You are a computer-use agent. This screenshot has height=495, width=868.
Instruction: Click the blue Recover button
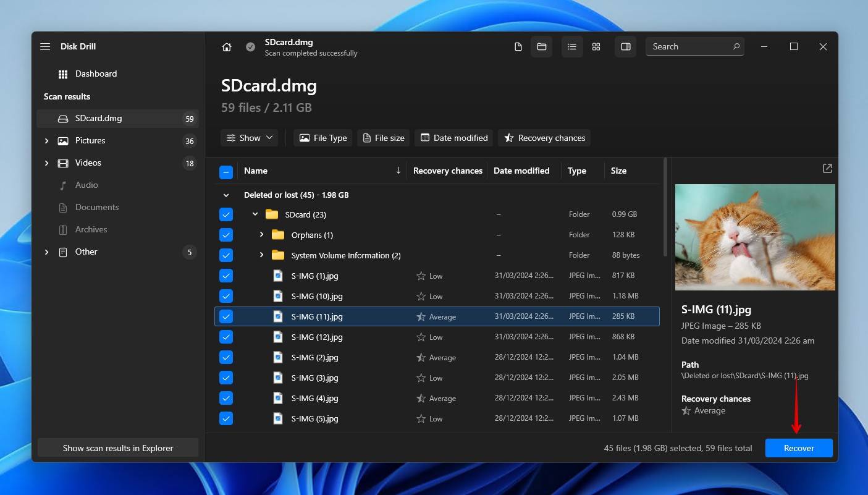798,448
